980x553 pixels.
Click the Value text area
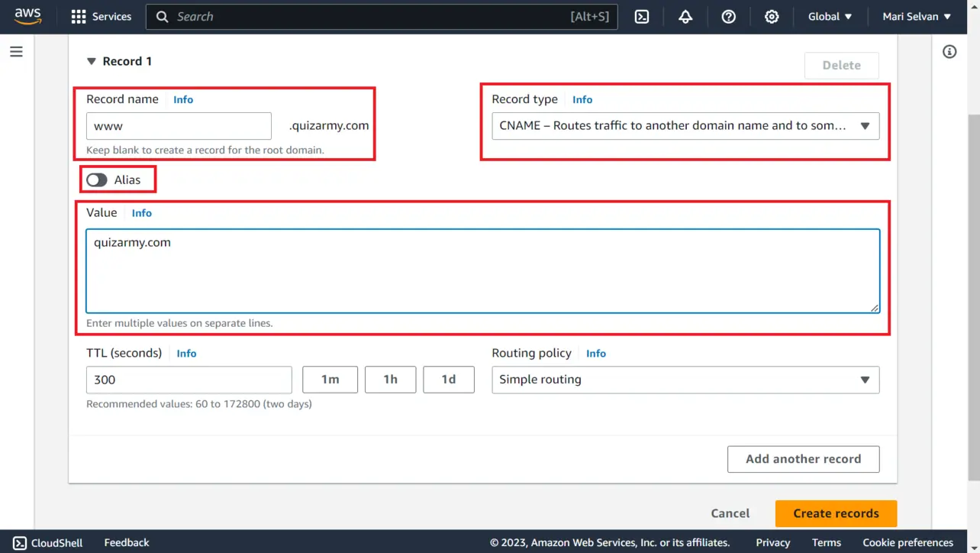click(x=482, y=271)
